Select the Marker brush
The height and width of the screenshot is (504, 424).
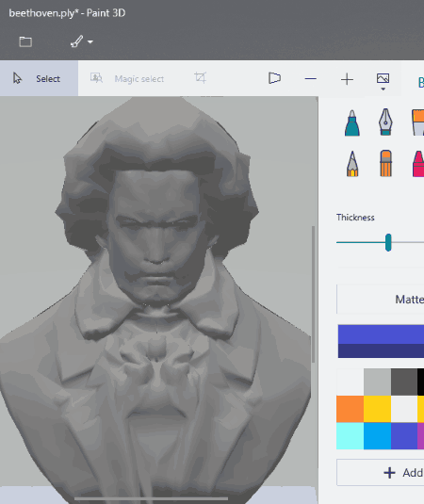[x=352, y=122]
